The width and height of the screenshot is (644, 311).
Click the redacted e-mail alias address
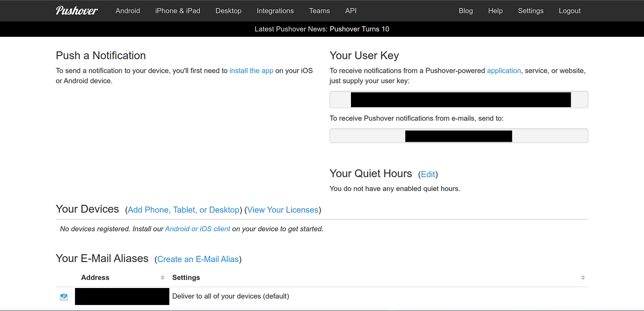(122, 296)
